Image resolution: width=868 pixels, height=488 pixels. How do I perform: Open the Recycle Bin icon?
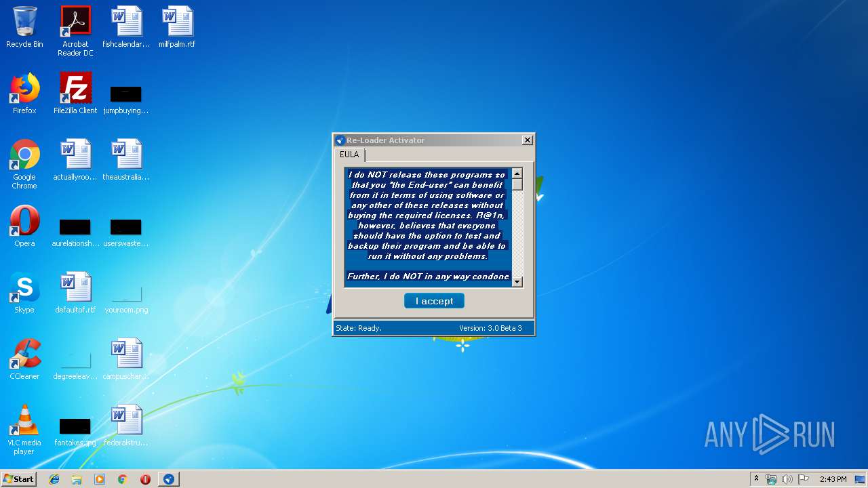pyautogui.click(x=24, y=28)
